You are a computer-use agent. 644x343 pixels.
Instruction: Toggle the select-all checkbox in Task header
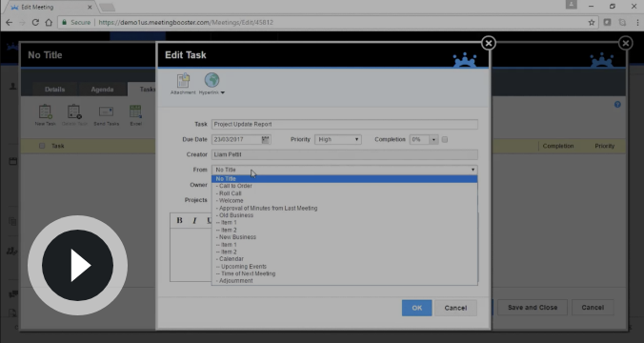point(42,146)
